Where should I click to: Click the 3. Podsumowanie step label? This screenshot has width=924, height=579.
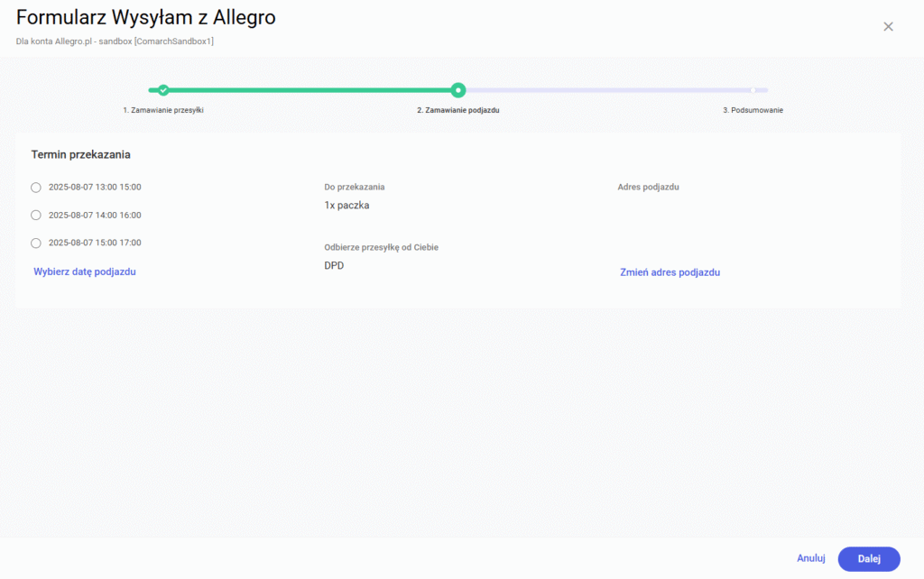[x=753, y=110]
